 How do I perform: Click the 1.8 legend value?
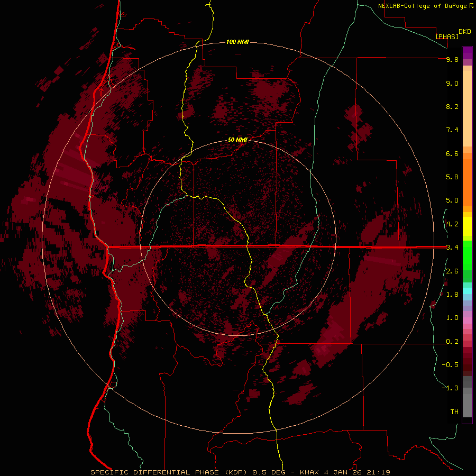pos(452,295)
